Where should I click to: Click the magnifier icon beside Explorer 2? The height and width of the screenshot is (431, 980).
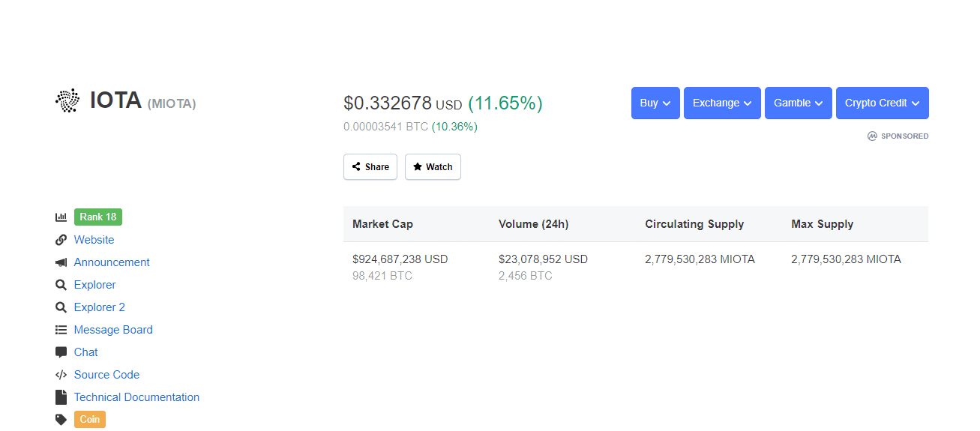coord(61,307)
